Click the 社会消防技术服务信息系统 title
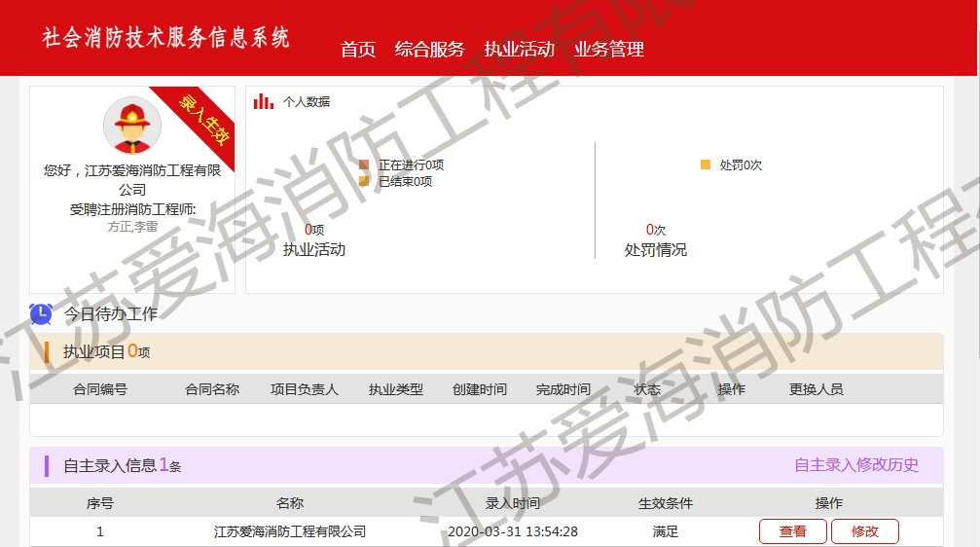980x547 pixels. pos(165,38)
